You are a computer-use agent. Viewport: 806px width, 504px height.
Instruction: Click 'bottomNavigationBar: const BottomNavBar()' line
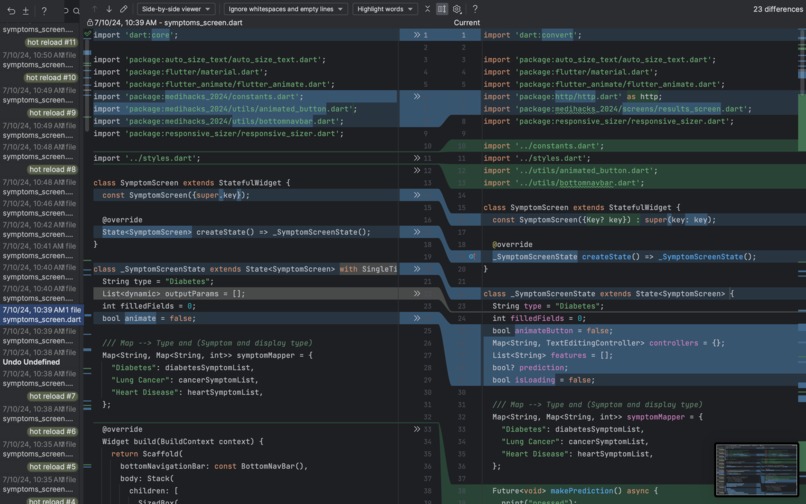click(x=214, y=466)
